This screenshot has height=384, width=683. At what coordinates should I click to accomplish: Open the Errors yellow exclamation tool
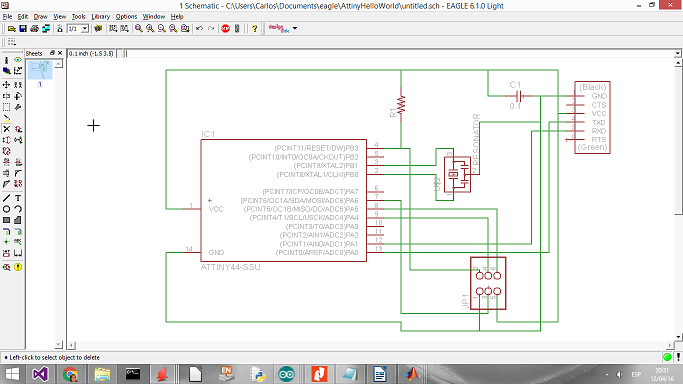tap(18, 267)
